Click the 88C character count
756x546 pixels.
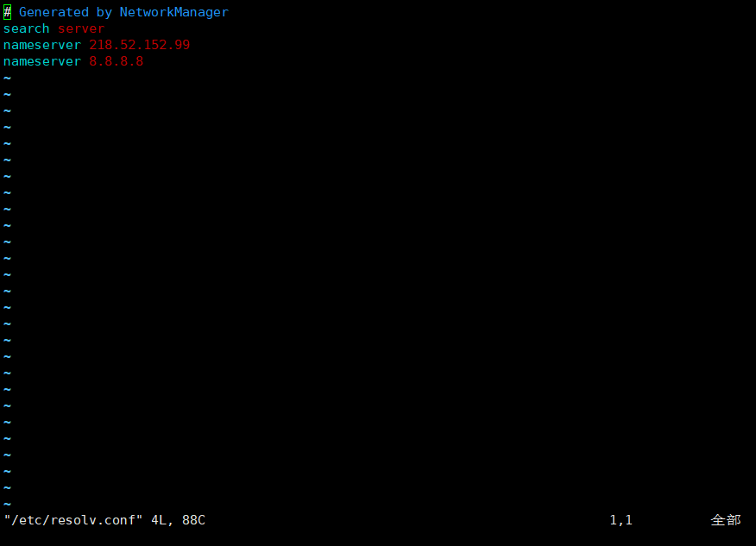(x=193, y=520)
